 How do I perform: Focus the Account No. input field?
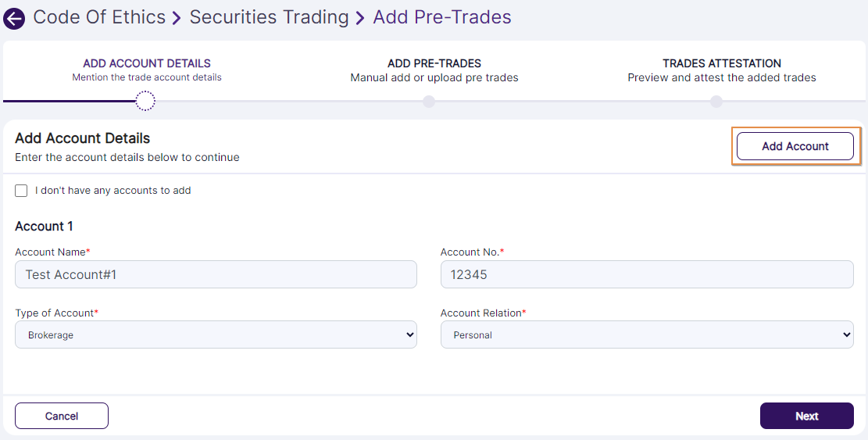[647, 274]
